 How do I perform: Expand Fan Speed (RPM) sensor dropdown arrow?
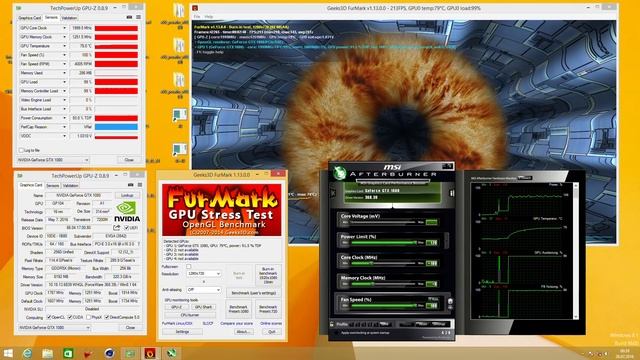(64, 64)
